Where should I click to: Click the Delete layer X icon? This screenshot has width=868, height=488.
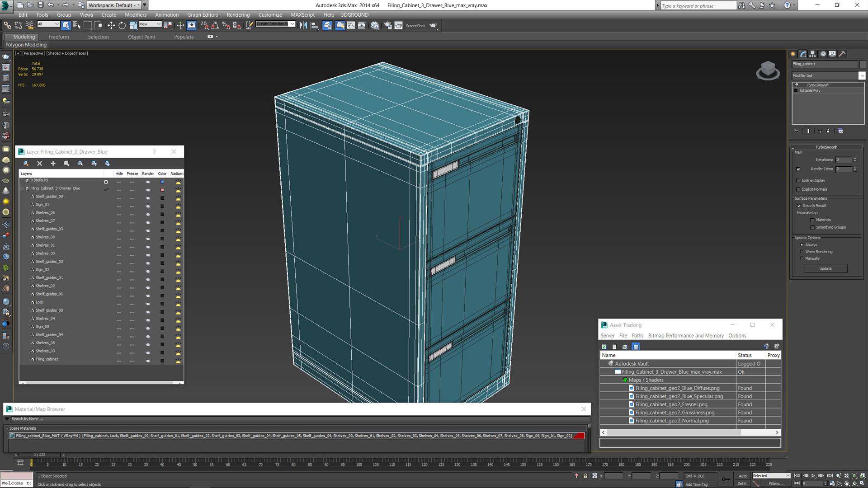click(x=39, y=164)
